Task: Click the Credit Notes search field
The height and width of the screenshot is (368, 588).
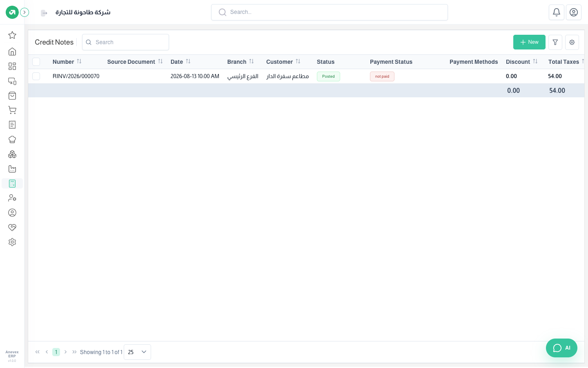Action: pos(125,42)
